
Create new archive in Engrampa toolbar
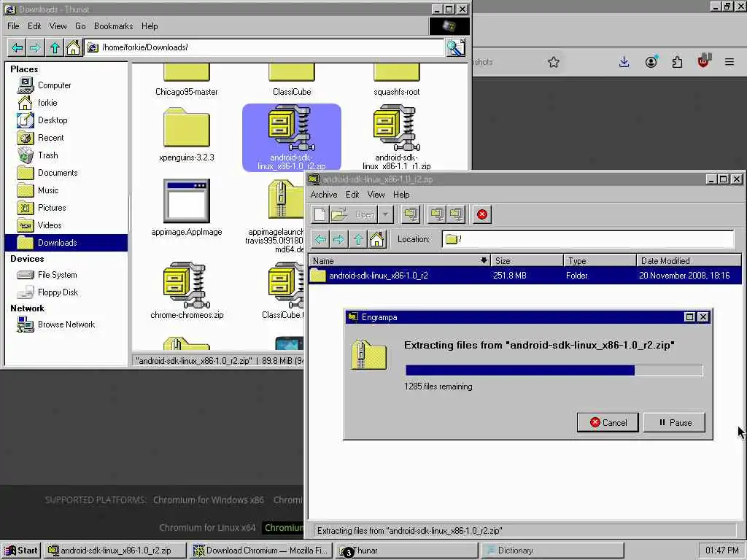pyautogui.click(x=320, y=215)
